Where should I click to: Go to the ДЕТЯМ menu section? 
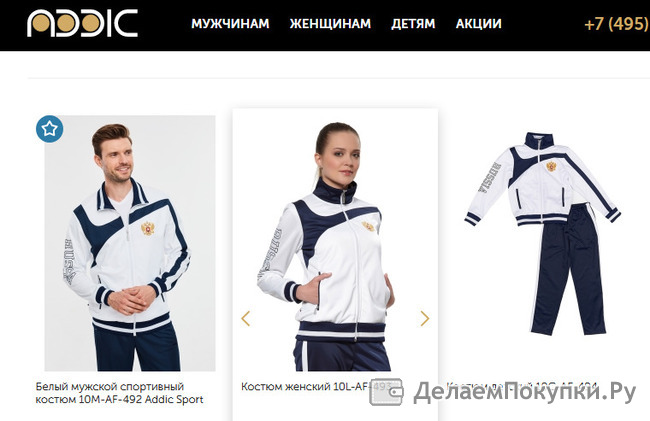(413, 24)
